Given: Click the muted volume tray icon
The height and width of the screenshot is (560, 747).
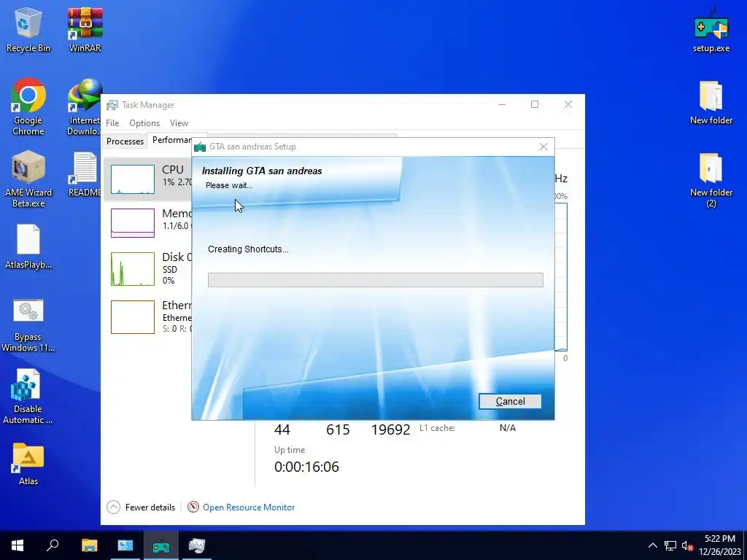Looking at the screenshot, I should click(x=687, y=545).
